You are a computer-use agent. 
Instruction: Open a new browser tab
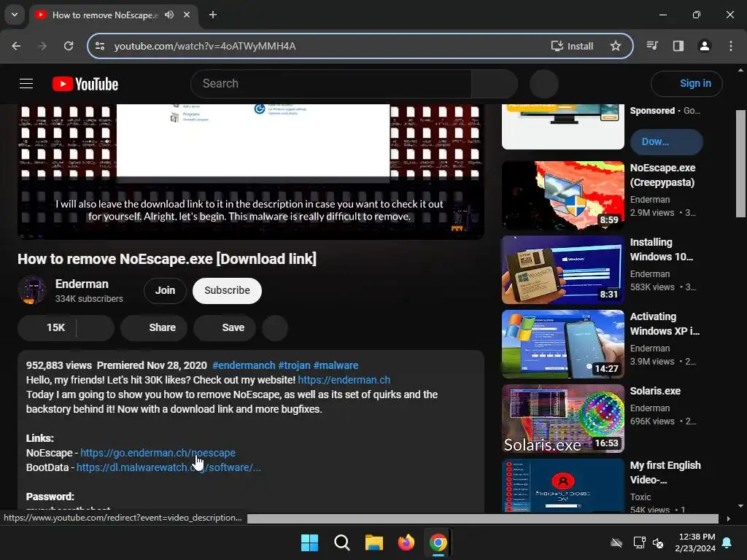(213, 15)
